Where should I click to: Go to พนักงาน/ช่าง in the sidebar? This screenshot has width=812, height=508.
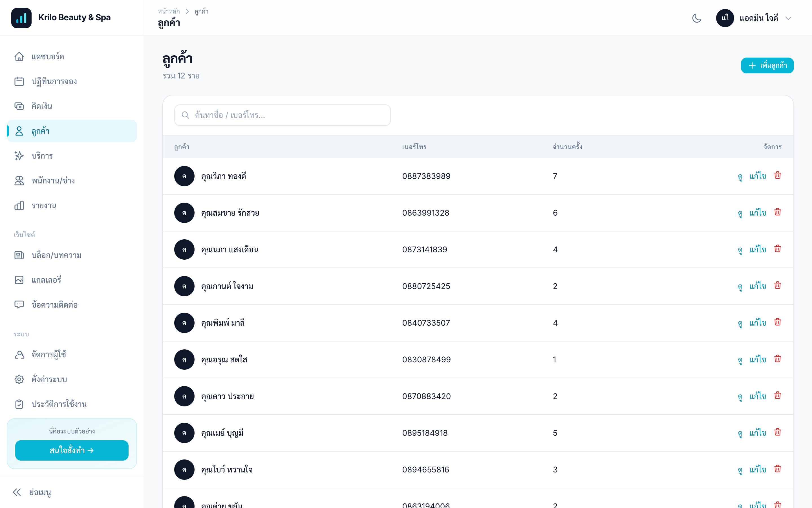click(72, 181)
